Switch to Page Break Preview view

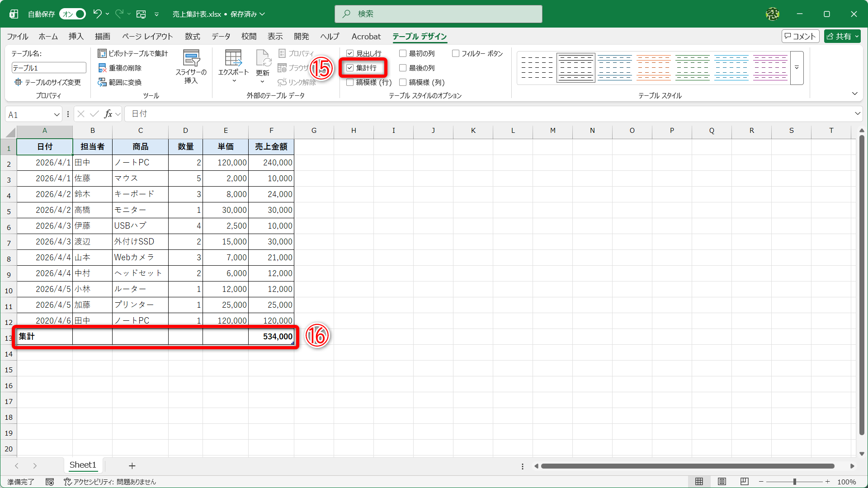coord(745,482)
